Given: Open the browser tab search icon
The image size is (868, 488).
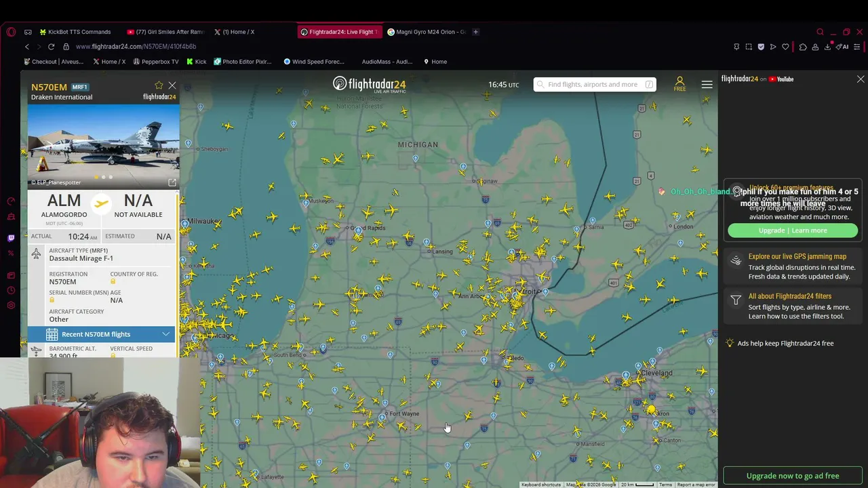Looking at the screenshot, I should [820, 32].
